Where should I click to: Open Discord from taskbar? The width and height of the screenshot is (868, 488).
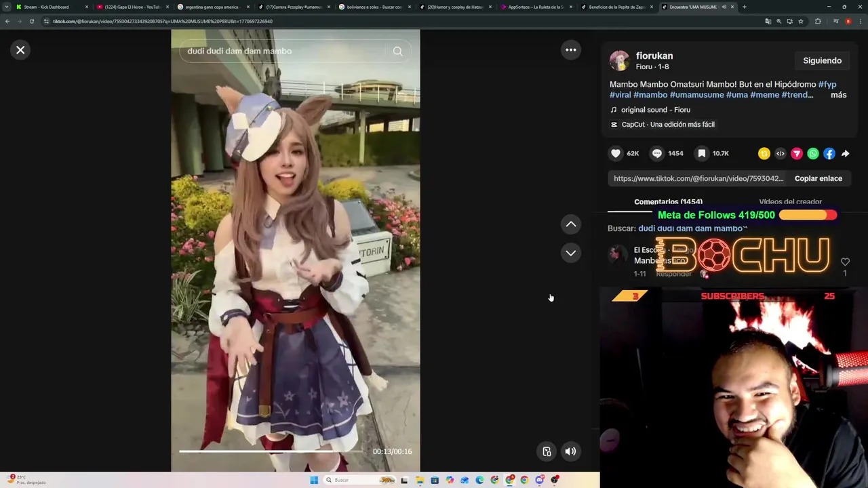point(539,480)
